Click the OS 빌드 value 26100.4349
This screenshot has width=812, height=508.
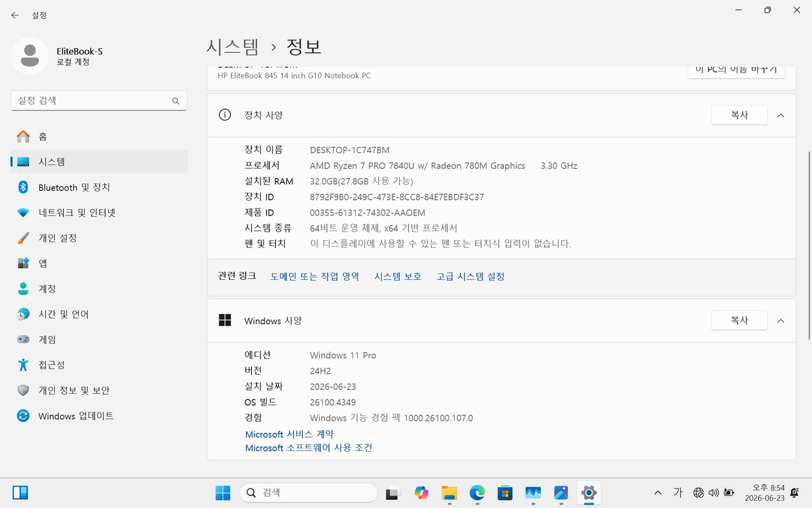333,402
